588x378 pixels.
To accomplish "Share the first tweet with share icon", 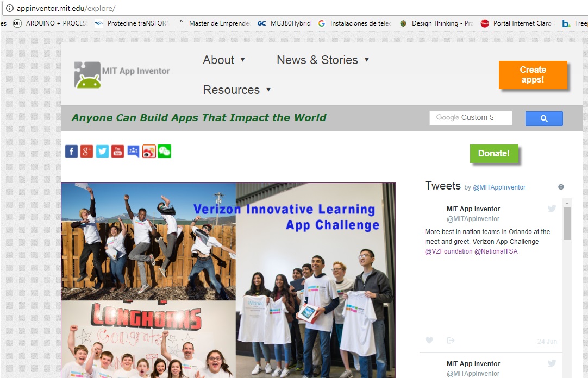I will [451, 340].
